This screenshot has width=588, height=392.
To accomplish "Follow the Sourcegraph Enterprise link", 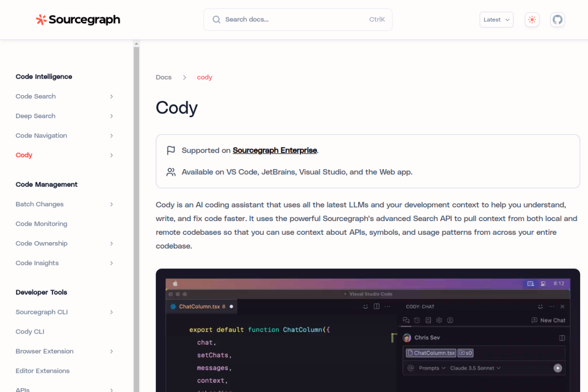I will pos(275,150).
